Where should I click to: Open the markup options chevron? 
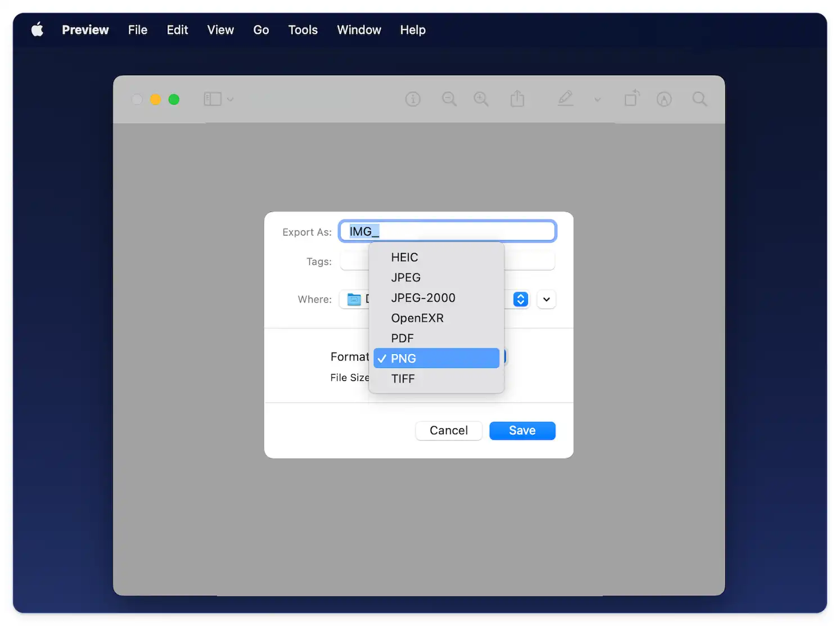[x=597, y=100]
